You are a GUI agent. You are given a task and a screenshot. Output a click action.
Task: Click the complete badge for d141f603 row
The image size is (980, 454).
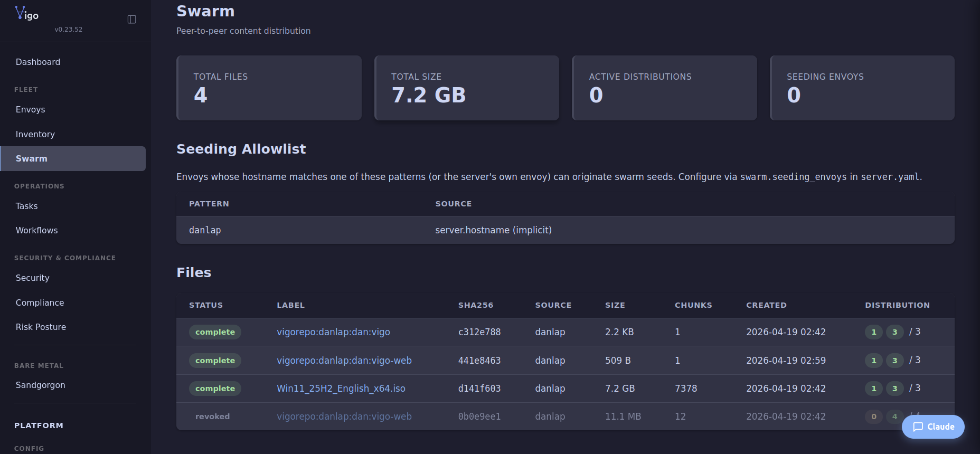pyautogui.click(x=215, y=389)
